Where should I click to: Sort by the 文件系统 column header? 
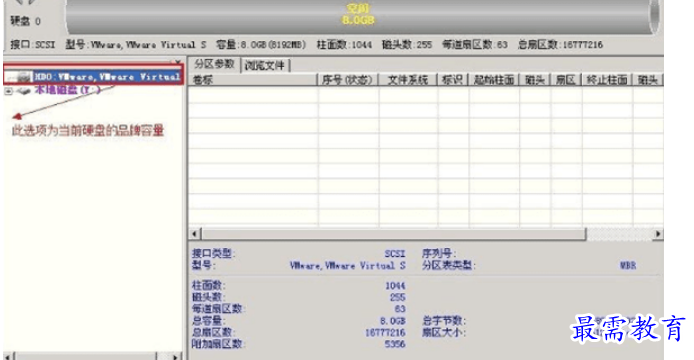point(408,80)
